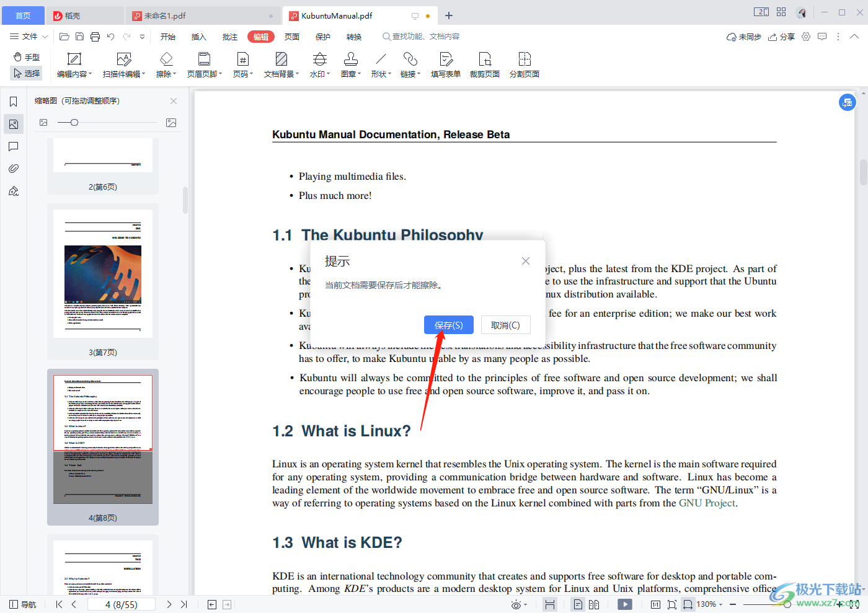Open the signature sidebar panel

(x=13, y=191)
